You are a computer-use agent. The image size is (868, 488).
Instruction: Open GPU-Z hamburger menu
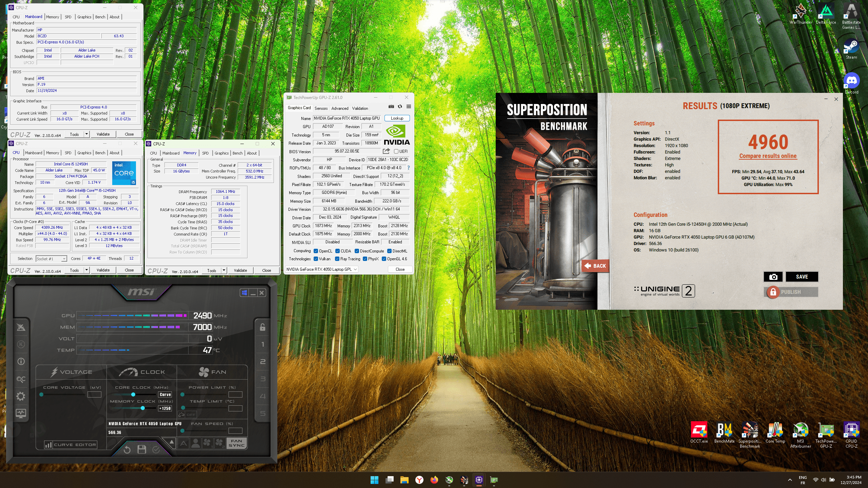pyautogui.click(x=409, y=107)
